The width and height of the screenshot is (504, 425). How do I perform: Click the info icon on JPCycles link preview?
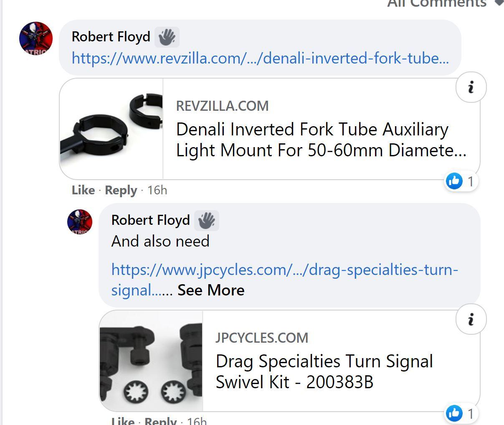[x=471, y=319]
